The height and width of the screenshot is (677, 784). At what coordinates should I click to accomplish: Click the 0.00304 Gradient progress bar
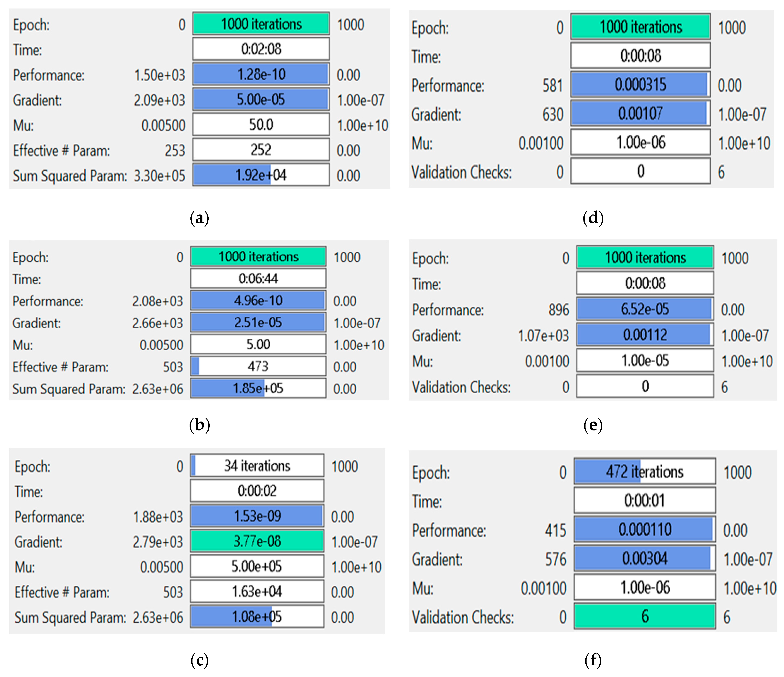point(645,558)
